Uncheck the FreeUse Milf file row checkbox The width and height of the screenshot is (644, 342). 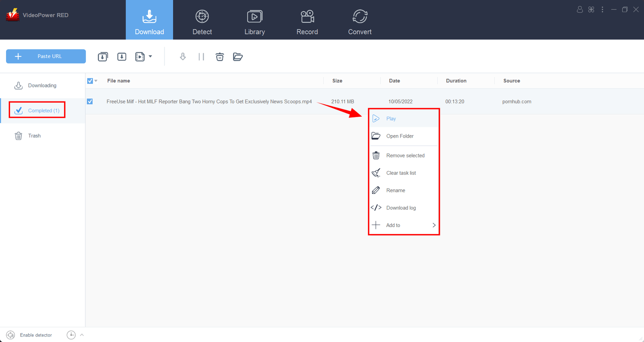pos(90,101)
